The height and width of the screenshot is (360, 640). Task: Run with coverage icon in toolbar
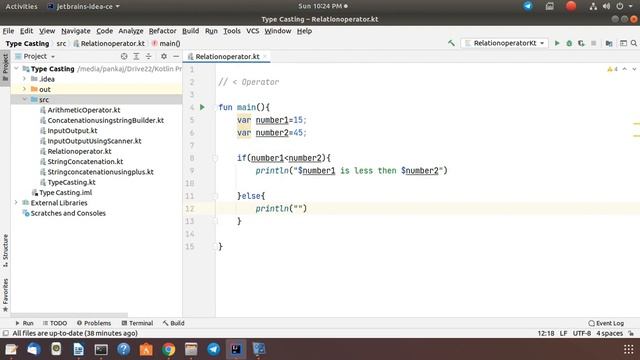click(581, 43)
